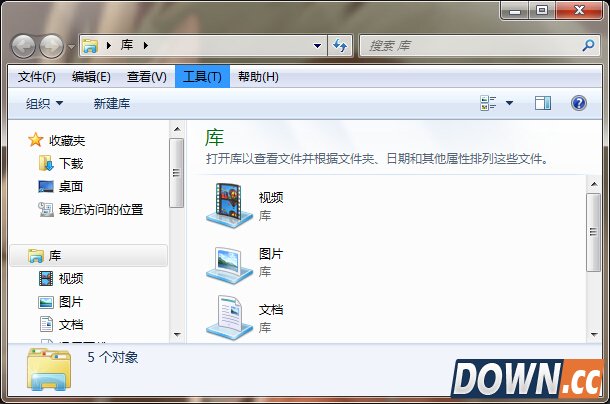Viewport: 610px width, 404px height.
Task: Click the 库 folder icon in navigation pane
Action: pos(36,256)
